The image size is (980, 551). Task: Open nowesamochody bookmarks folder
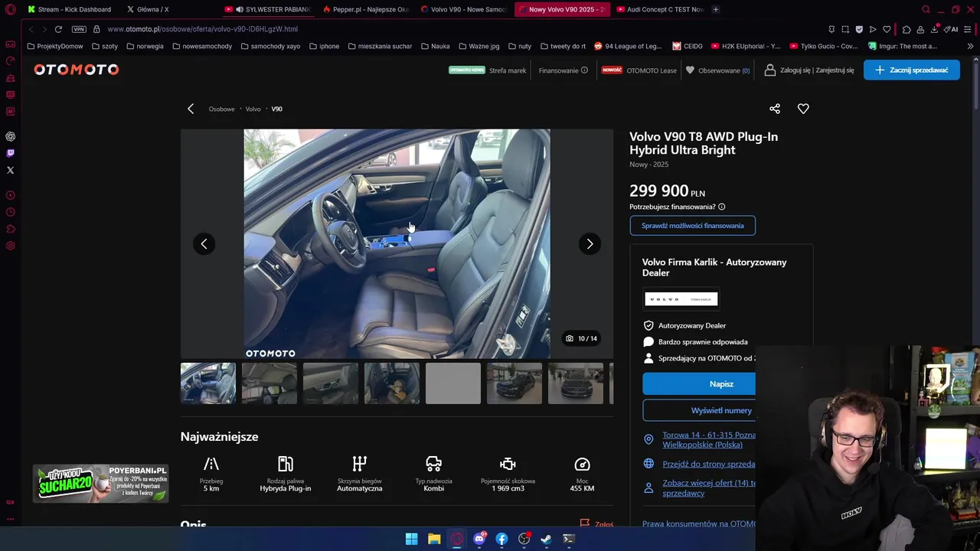202,46
